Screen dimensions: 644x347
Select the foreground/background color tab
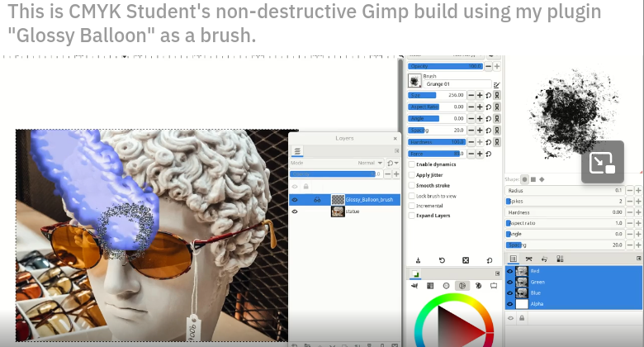[415, 273]
